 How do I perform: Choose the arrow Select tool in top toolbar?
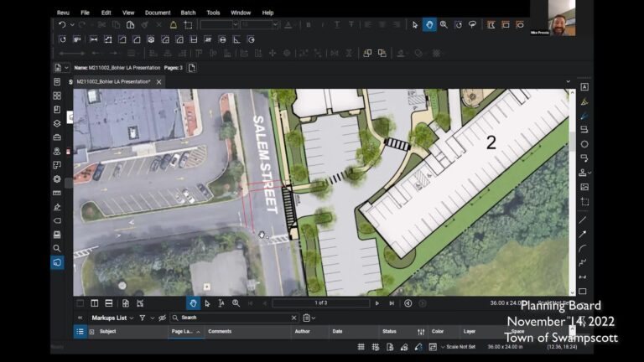415,25
